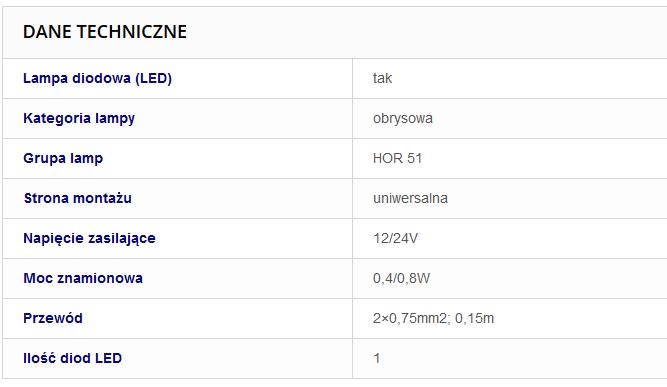Select the Przewód label

[x=53, y=318]
